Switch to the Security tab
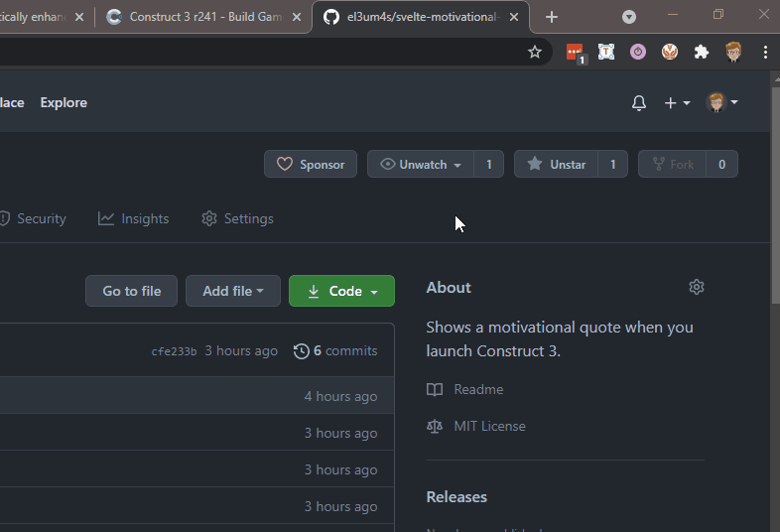The width and height of the screenshot is (780, 532). pos(33,218)
